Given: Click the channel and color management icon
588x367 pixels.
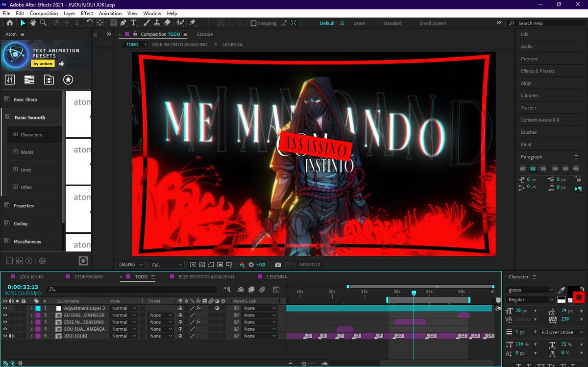Looking at the screenshot, I should coord(242,265).
